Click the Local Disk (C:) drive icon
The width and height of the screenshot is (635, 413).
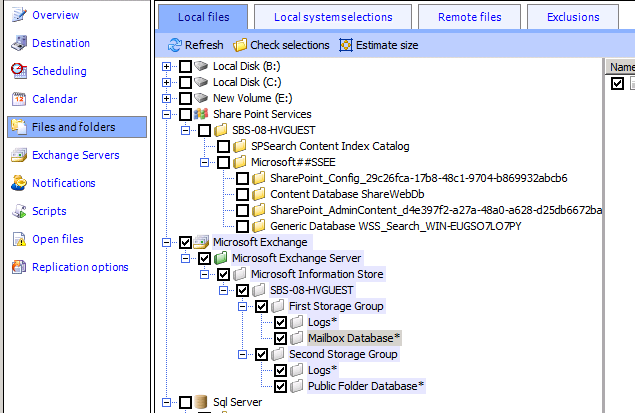tap(201, 82)
